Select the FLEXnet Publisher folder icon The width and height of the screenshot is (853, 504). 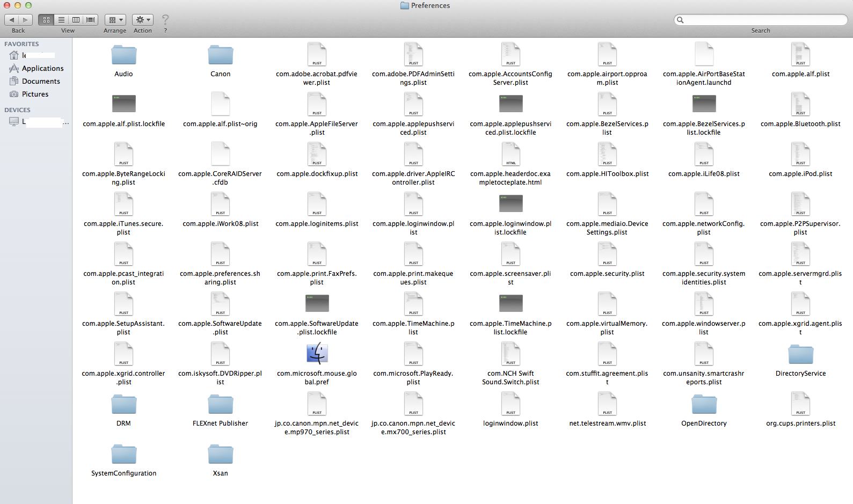(221, 404)
